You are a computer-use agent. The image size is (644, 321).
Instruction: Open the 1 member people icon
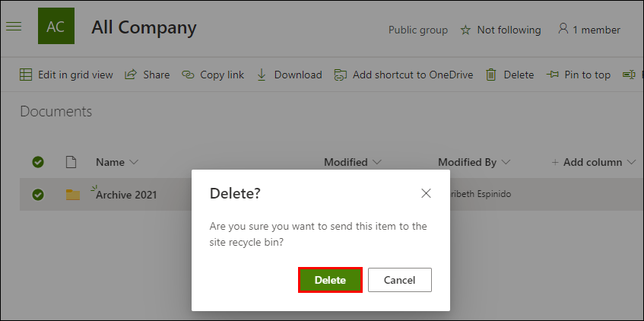pos(563,30)
